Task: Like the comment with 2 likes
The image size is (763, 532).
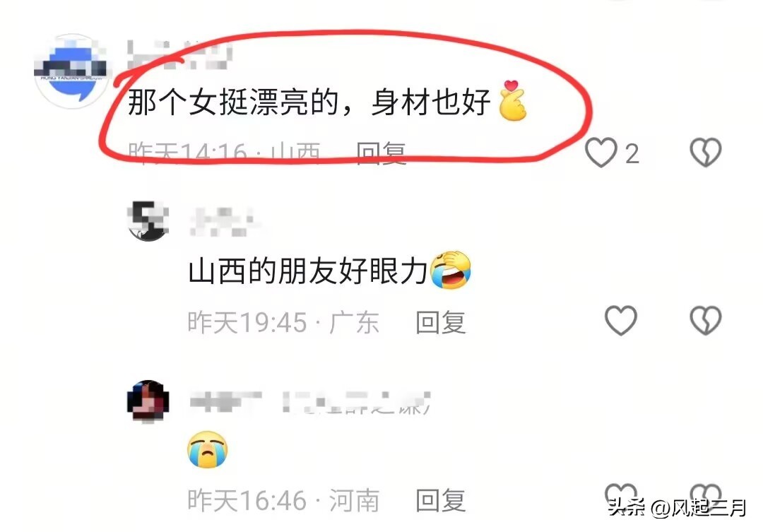Action: click(x=601, y=153)
